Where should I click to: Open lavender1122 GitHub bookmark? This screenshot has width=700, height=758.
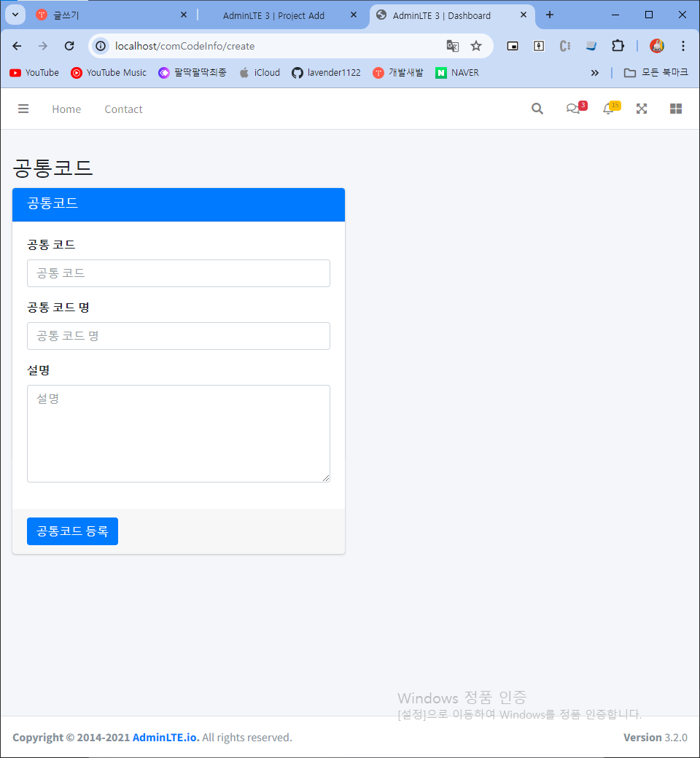[326, 72]
